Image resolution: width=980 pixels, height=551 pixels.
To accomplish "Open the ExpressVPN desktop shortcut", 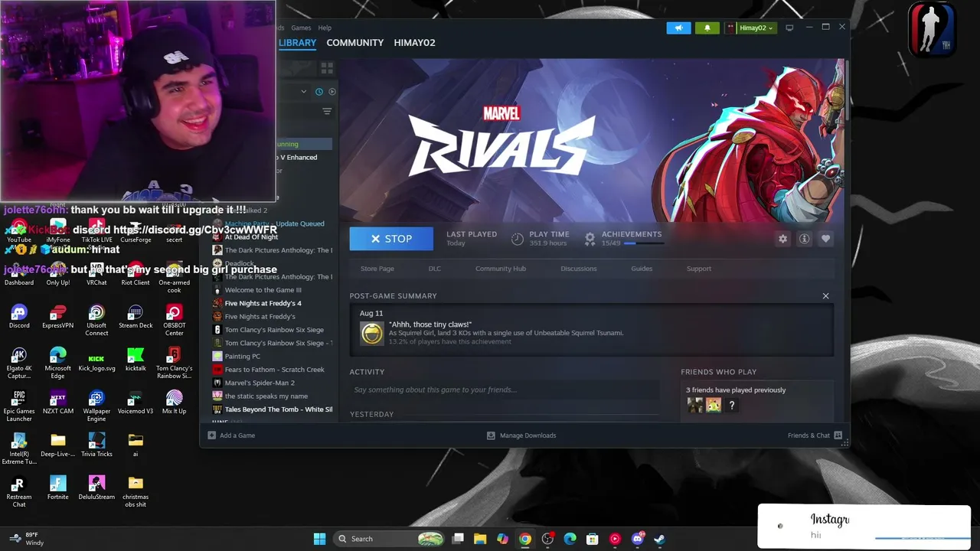I will click(57, 317).
